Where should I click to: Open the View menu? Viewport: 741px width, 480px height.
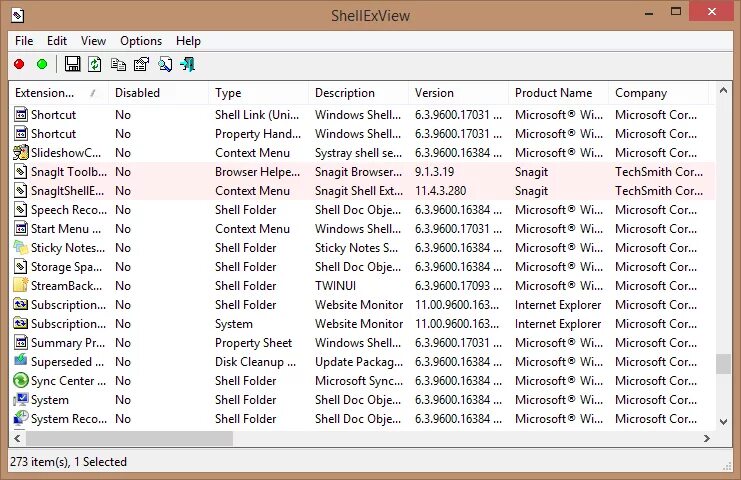point(93,41)
